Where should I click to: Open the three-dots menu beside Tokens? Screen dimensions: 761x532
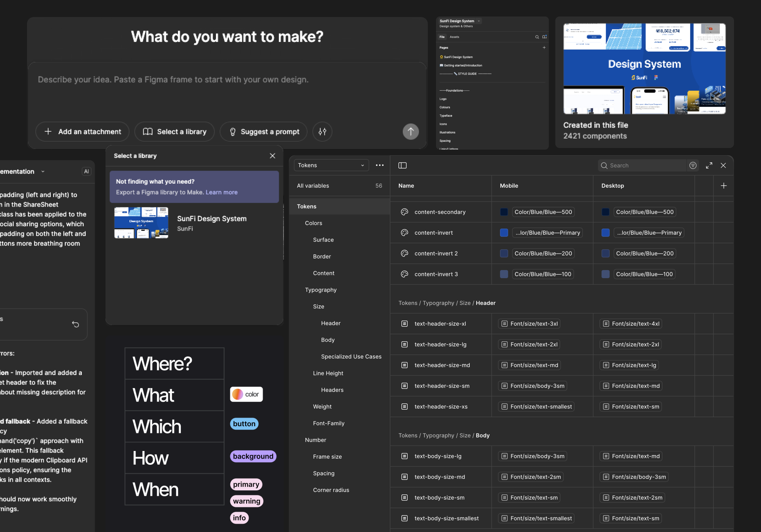pyautogui.click(x=380, y=165)
